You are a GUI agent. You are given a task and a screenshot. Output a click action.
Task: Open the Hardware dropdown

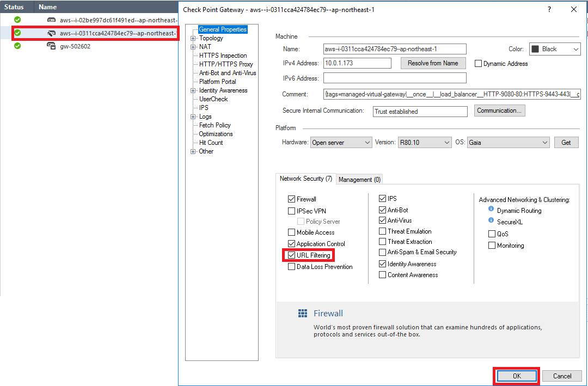341,143
